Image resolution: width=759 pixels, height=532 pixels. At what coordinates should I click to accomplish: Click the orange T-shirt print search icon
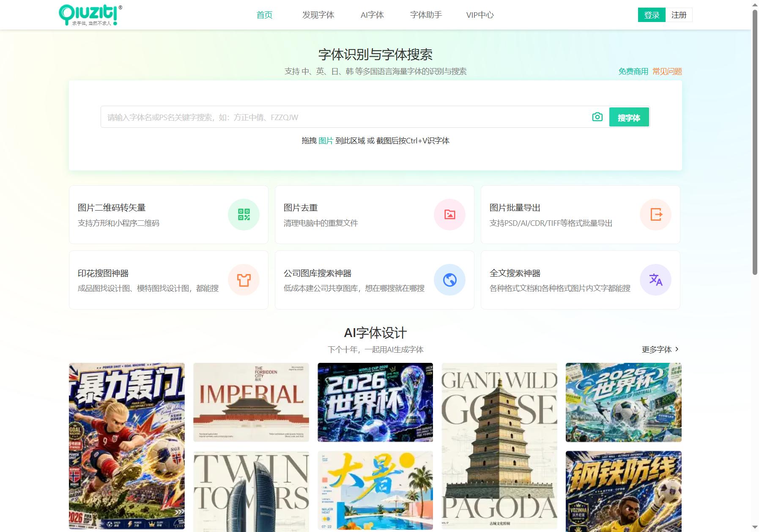244,280
